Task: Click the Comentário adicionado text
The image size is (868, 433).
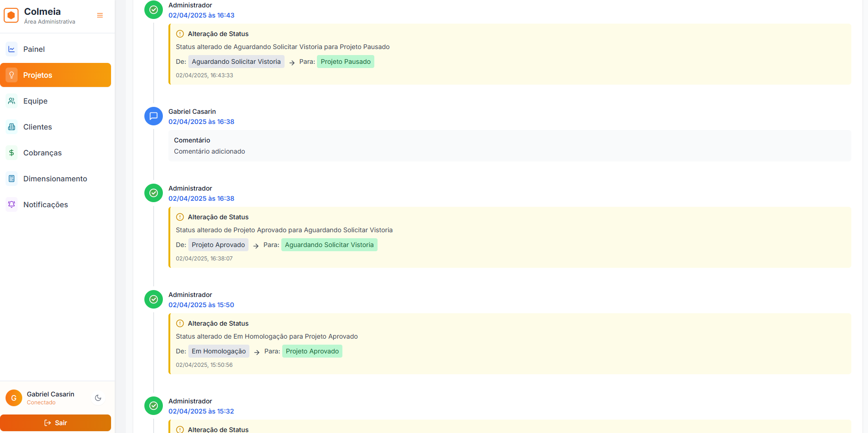Action: (210, 151)
